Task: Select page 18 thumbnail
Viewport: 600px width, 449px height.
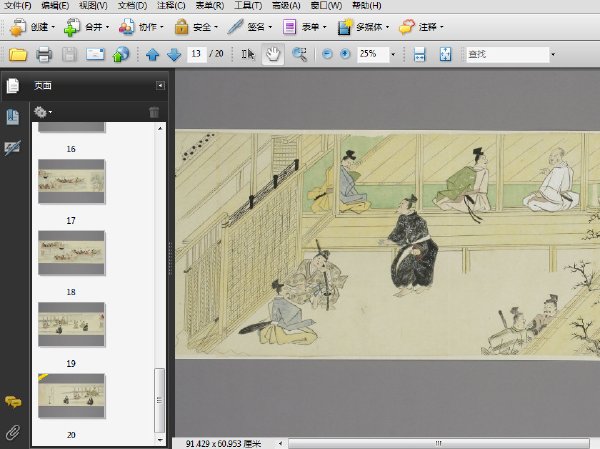Action: point(71,253)
